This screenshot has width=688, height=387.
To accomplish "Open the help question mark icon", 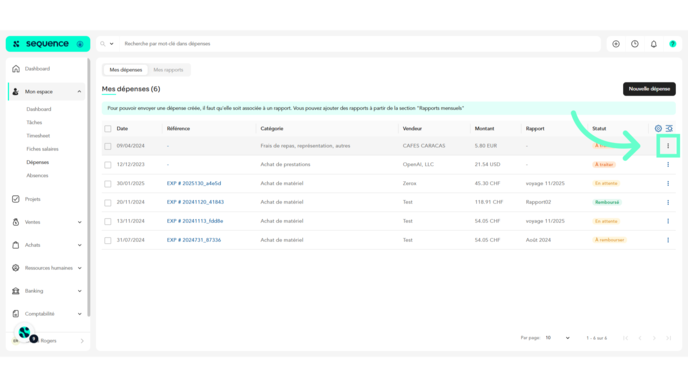I will point(673,44).
